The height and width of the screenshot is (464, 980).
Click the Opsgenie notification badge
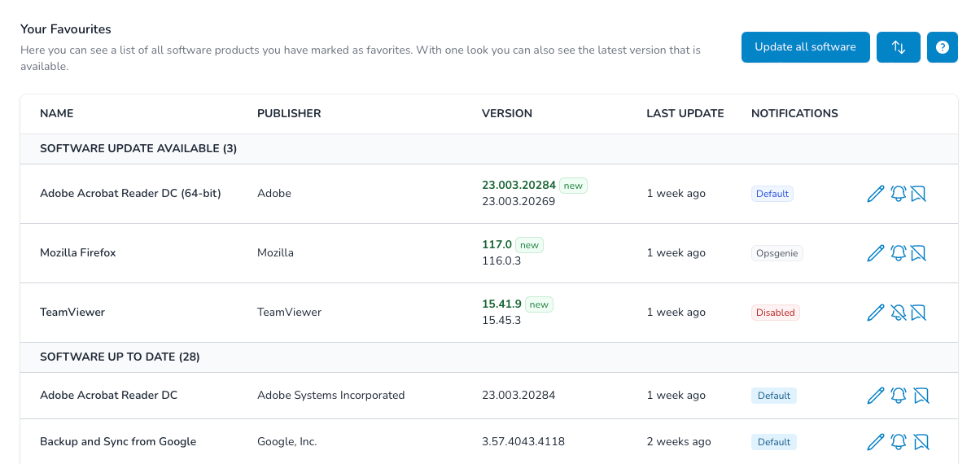coord(777,253)
